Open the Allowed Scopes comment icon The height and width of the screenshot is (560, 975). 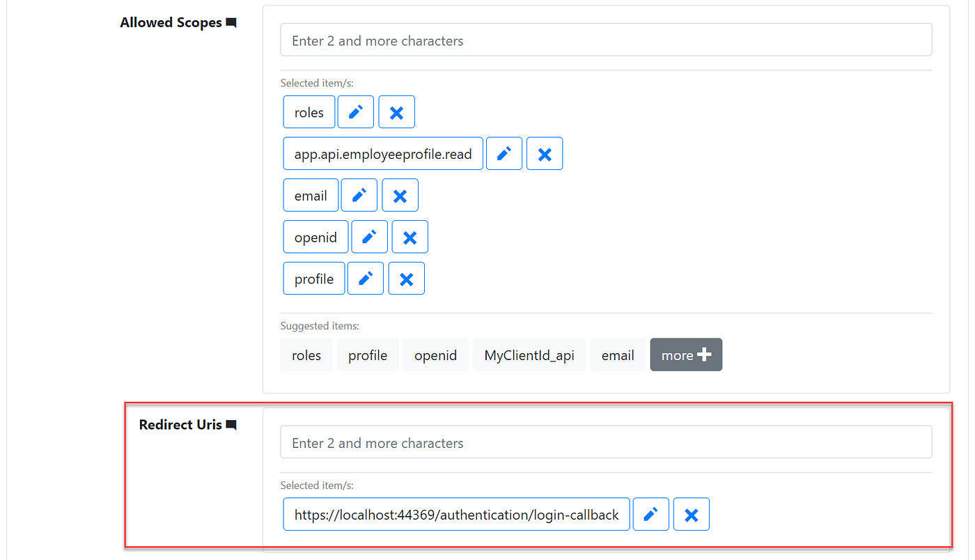coord(231,22)
